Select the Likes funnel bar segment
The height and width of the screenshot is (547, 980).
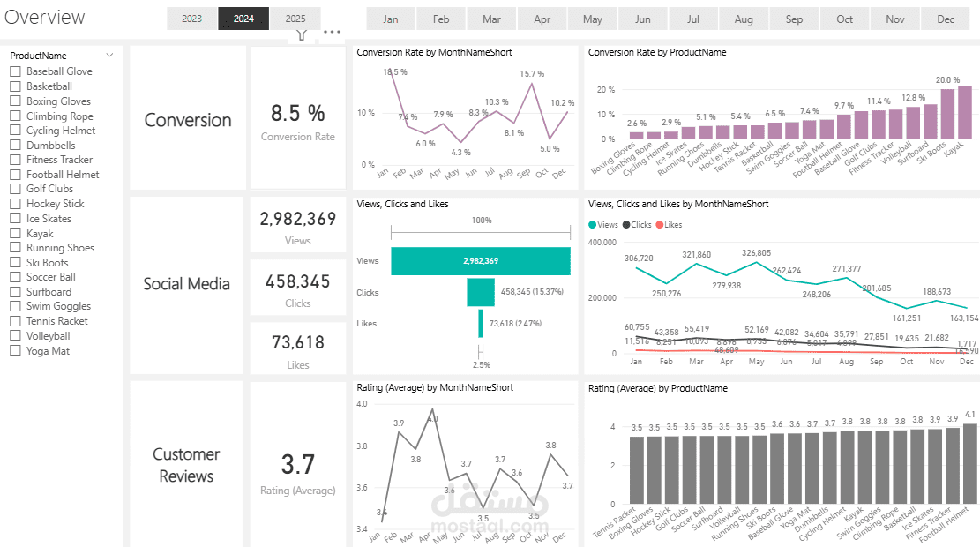(x=481, y=323)
